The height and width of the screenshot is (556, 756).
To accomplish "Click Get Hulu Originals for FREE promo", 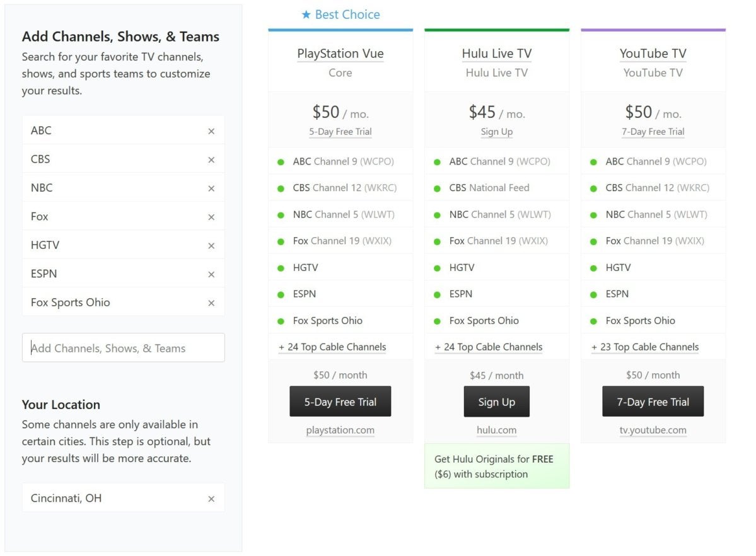I will tap(497, 466).
